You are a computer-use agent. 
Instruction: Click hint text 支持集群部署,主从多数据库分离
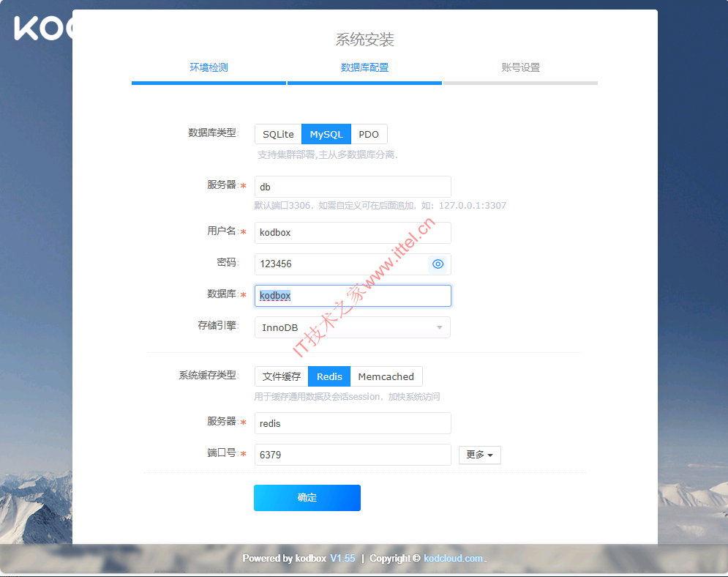[328, 155]
